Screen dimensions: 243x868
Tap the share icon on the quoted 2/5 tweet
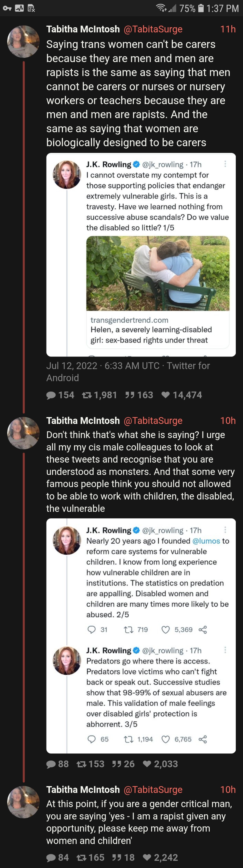[x=202, y=630]
